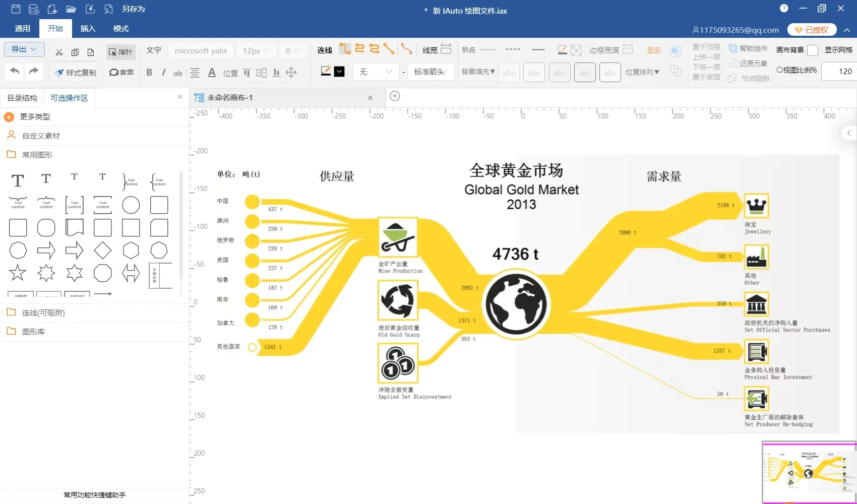
Task: Toggle the pointer (指针) tool
Action: tap(120, 52)
